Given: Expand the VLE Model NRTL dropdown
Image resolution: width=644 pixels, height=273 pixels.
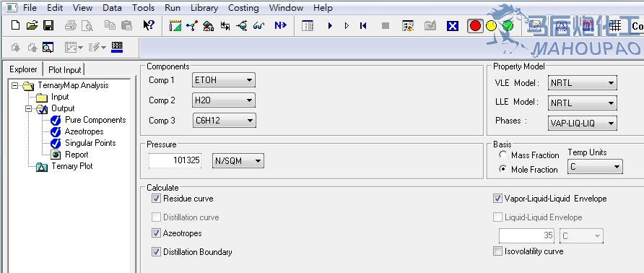Looking at the screenshot, I should [x=582, y=83].
